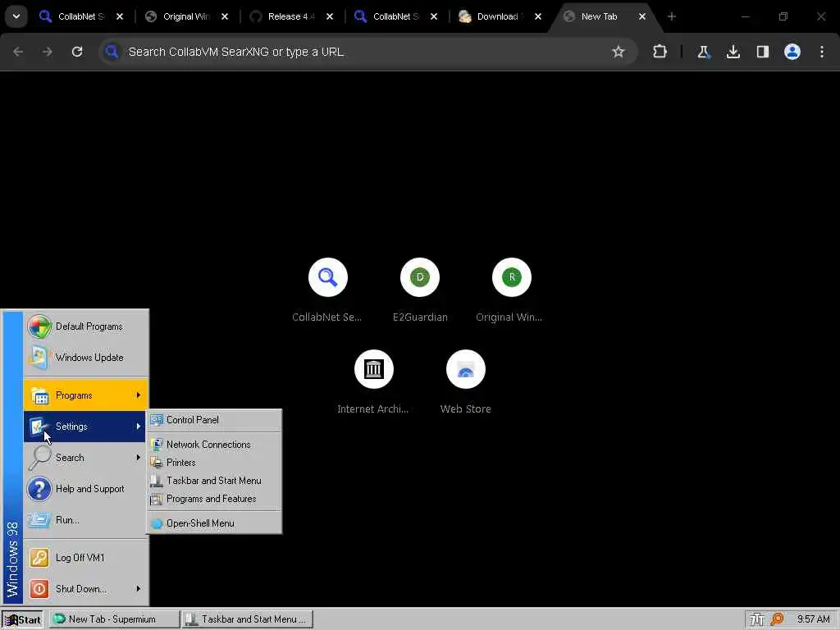840x630 pixels.
Task: Click the search engine icon in address bar
Action: (112, 52)
